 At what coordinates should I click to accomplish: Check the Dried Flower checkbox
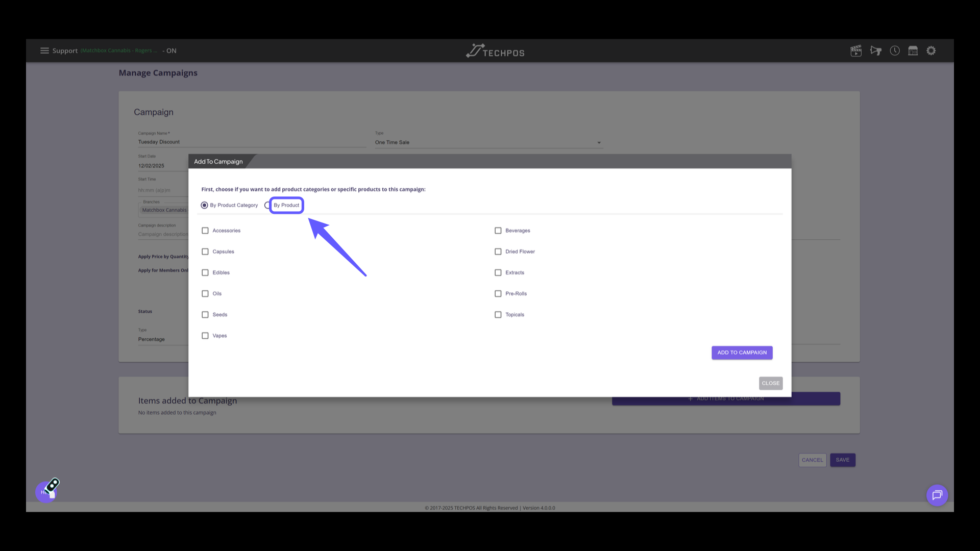pyautogui.click(x=498, y=252)
